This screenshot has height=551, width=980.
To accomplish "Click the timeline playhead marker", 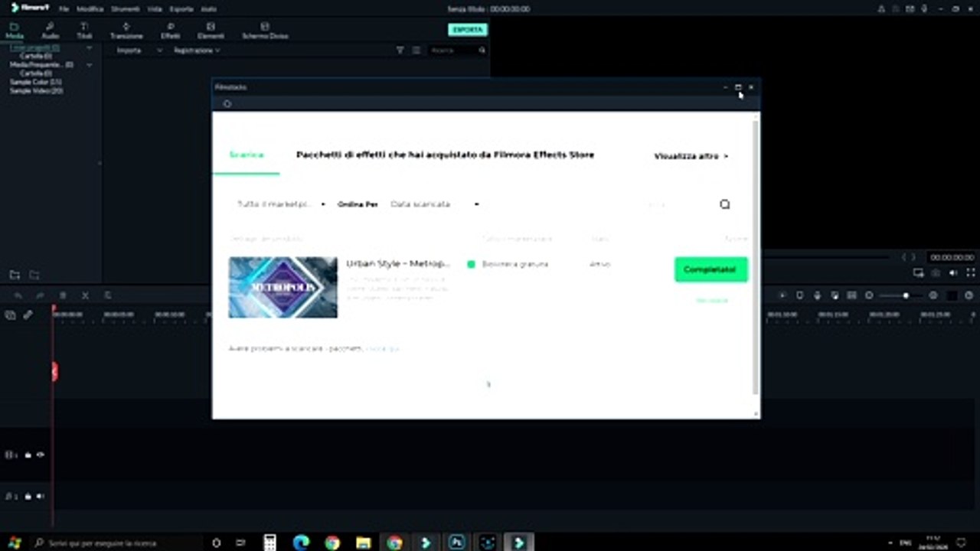I will (54, 309).
